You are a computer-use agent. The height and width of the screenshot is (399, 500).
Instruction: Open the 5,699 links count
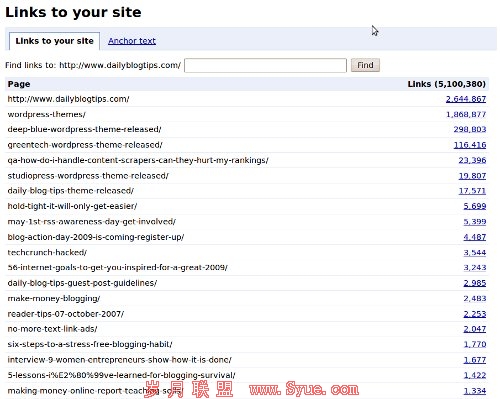[x=475, y=206]
